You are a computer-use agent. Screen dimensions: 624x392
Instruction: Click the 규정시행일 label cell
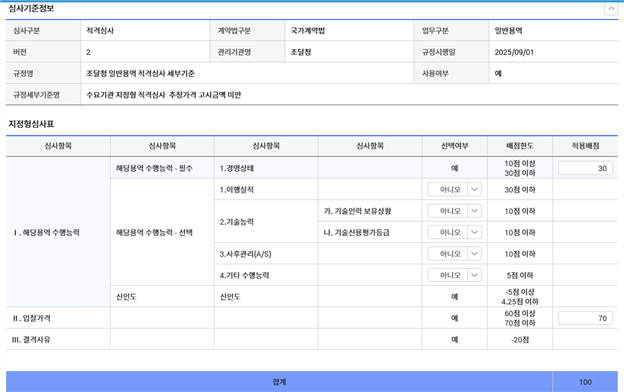(451, 52)
